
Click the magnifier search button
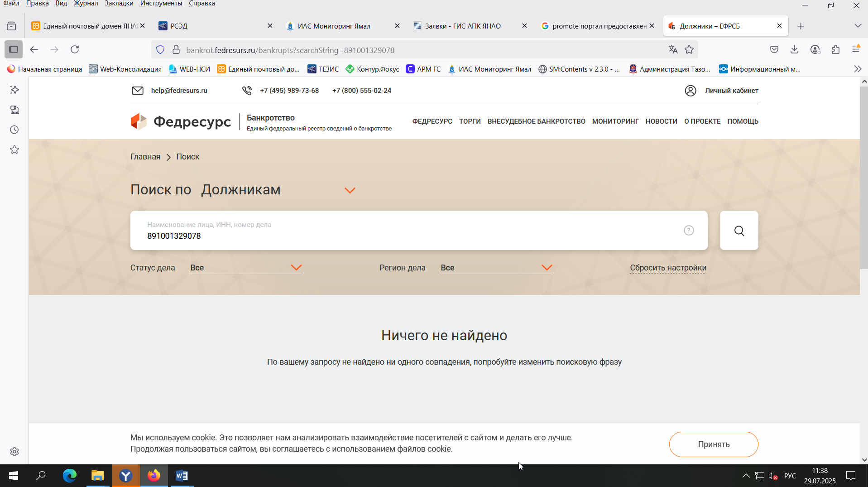[x=739, y=231]
